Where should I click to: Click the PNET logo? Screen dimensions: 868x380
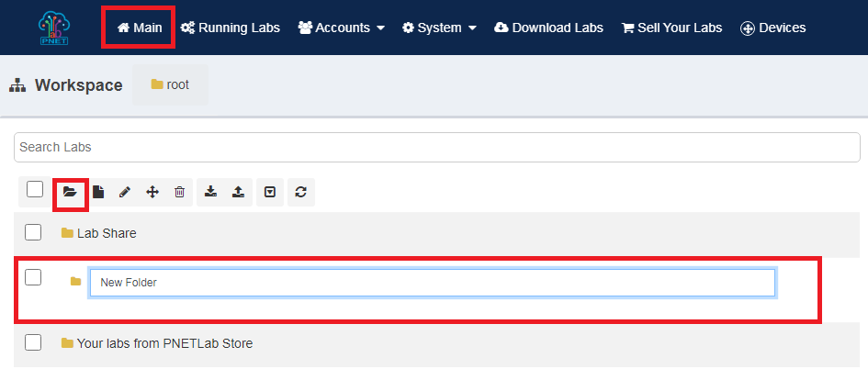pyautogui.click(x=54, y=28)
